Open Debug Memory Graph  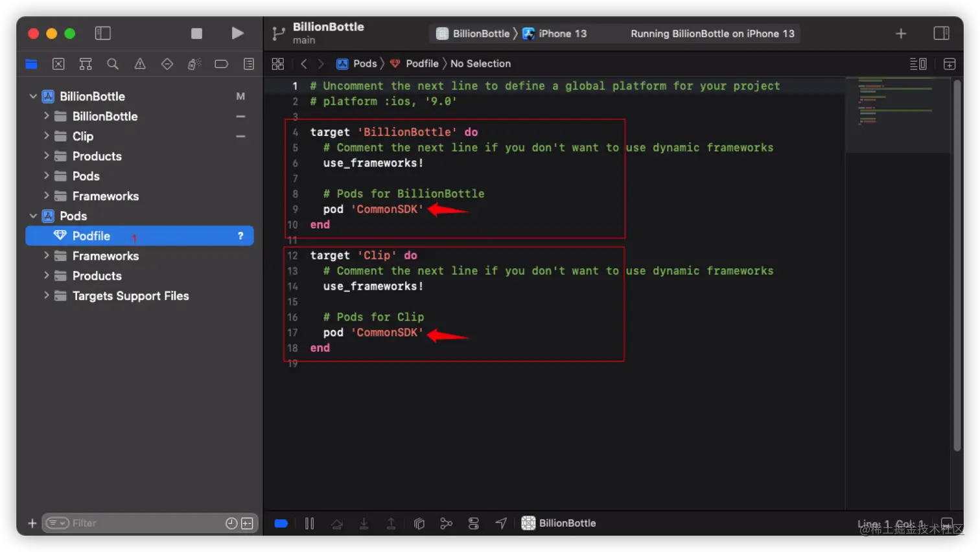[x=446, y=523]
